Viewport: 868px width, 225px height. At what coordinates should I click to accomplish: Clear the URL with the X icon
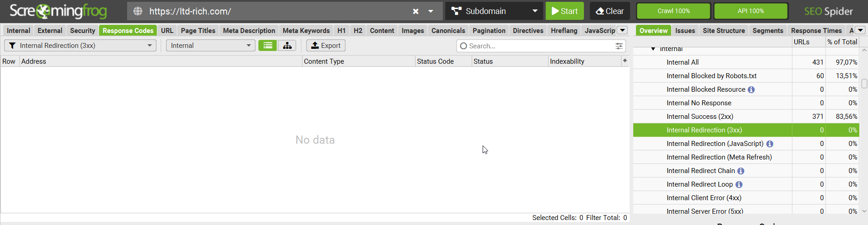coord(416,11)
